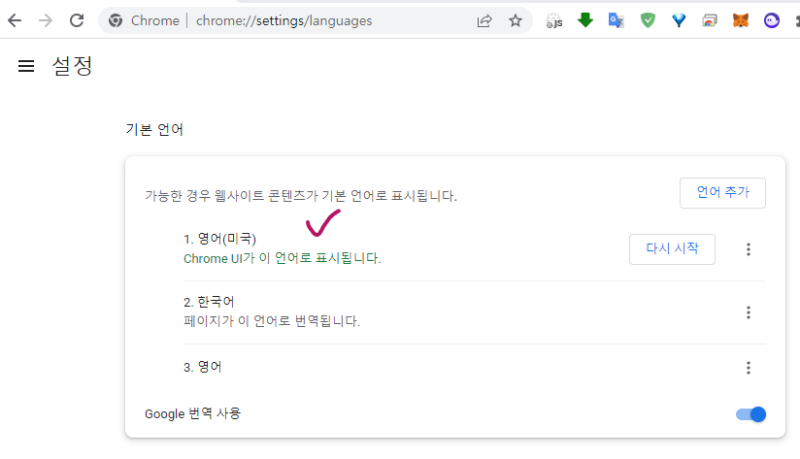Click the green Chrome UI language notice text
Screen dimensions: 800x459
[282, 258]
